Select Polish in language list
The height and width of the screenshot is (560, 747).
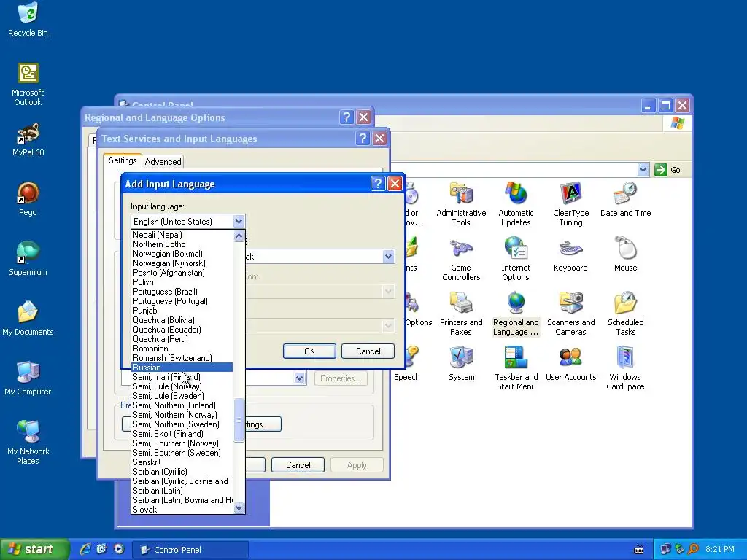[182, 282]
